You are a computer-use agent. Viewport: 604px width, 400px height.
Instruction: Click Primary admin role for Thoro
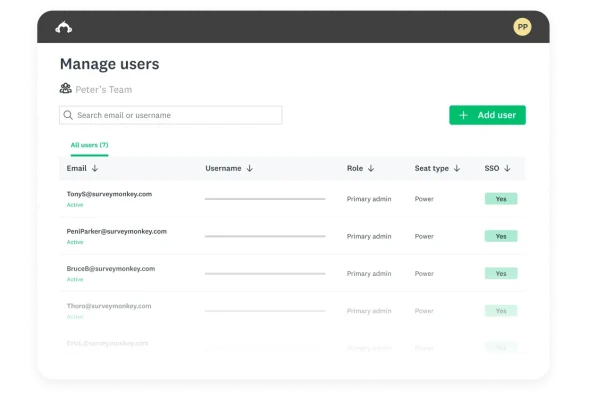(369, 311)
